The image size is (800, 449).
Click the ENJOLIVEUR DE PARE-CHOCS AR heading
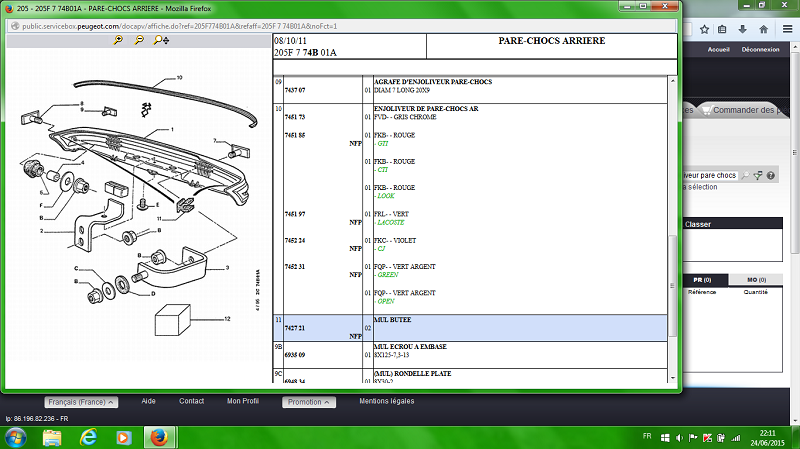click(426, 109)
